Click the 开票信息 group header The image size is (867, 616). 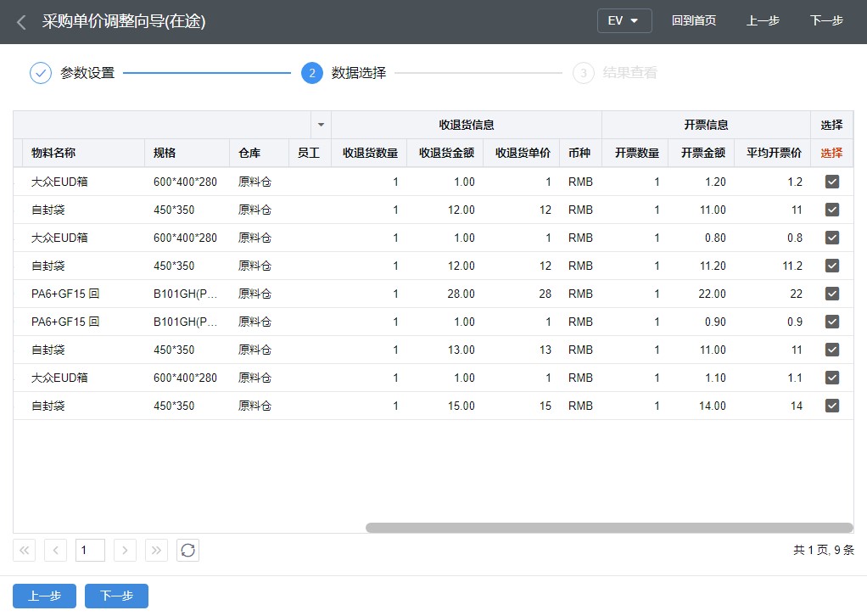coord(706,125)
